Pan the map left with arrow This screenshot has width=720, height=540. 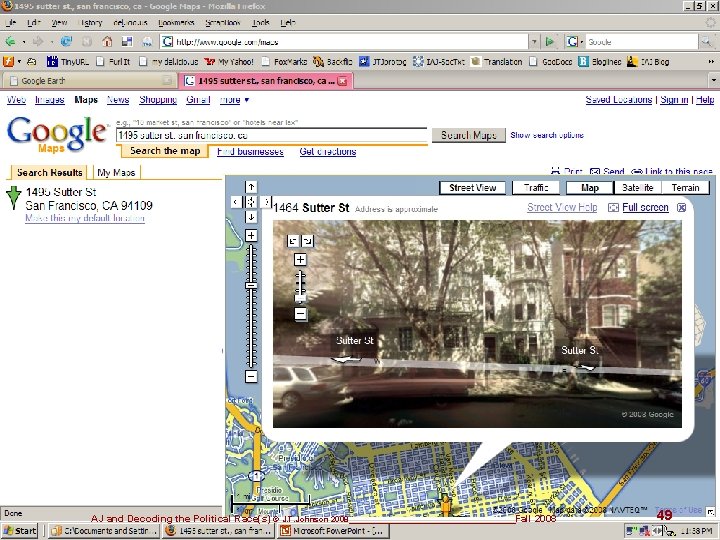pos(236,202)
